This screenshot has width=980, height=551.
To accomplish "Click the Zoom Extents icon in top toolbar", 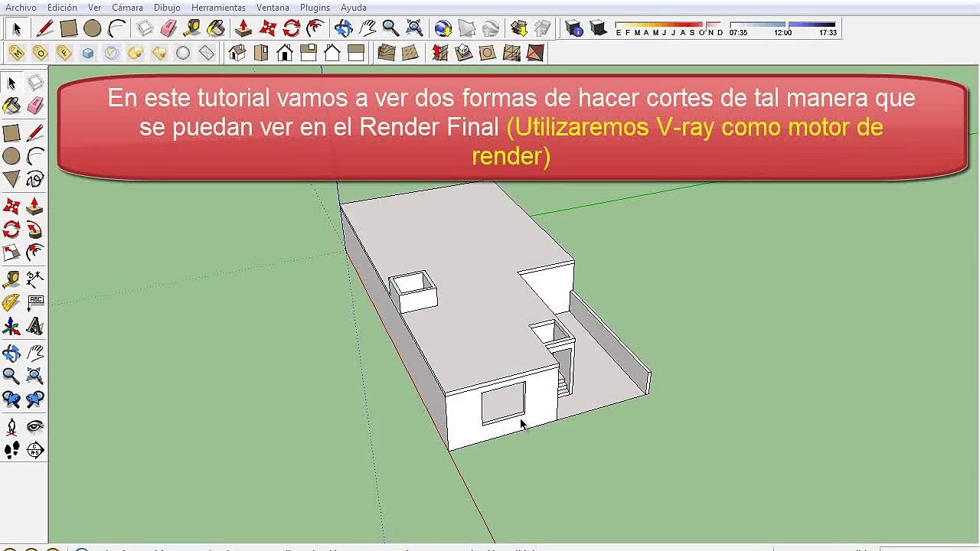I will 414,29.
